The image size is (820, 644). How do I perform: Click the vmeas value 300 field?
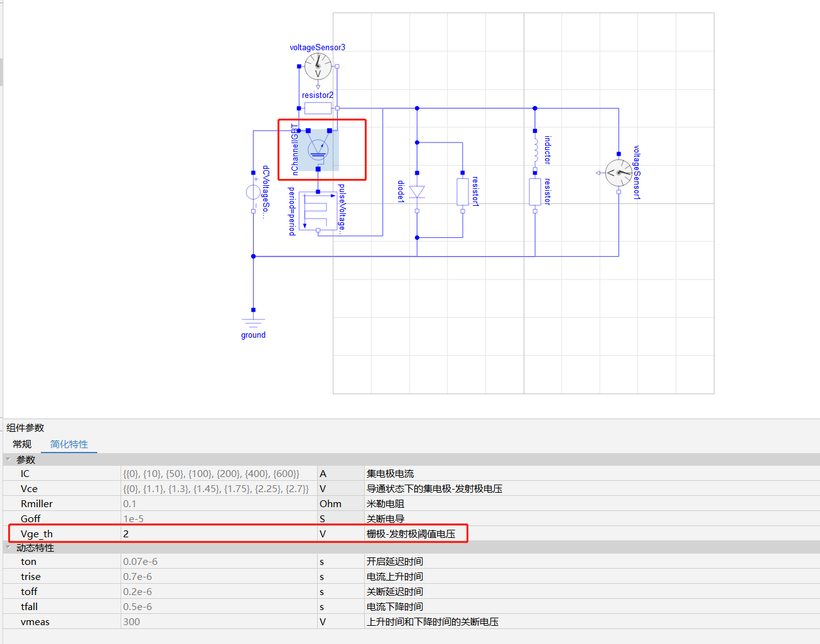pyautogui.click(x=219, y=621)
